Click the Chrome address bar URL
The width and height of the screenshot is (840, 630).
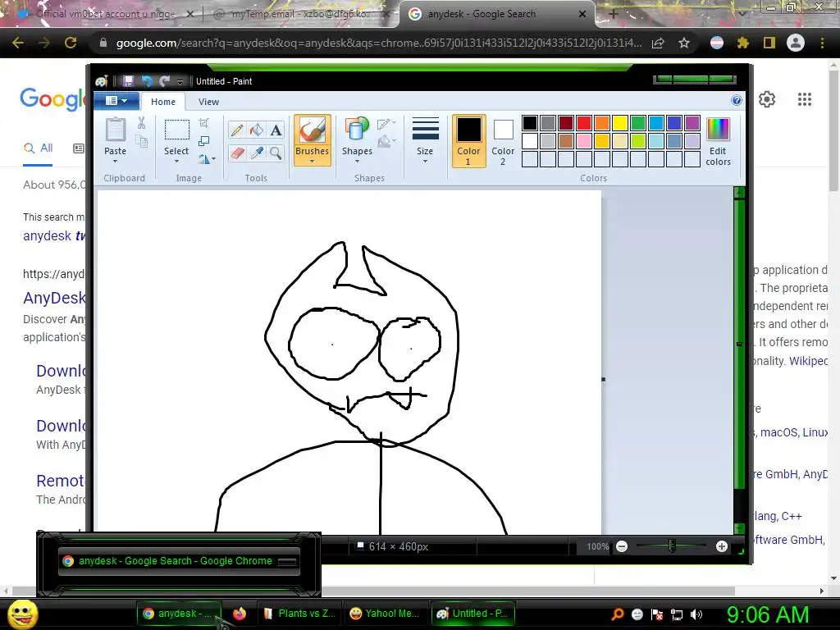pyautogui.click(x=378, y=43)
